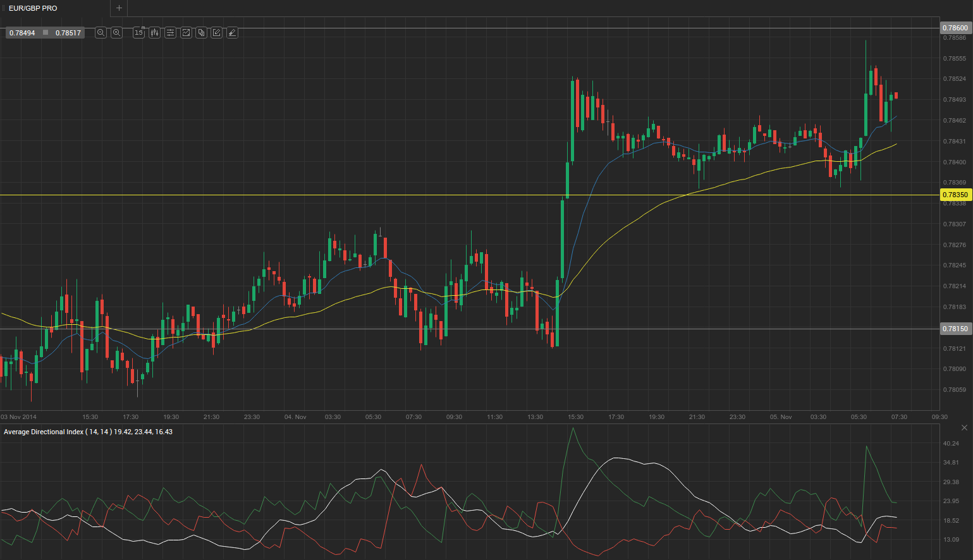
Task: Open the 15-minute timeframe selector
Action: click(139, 32)
